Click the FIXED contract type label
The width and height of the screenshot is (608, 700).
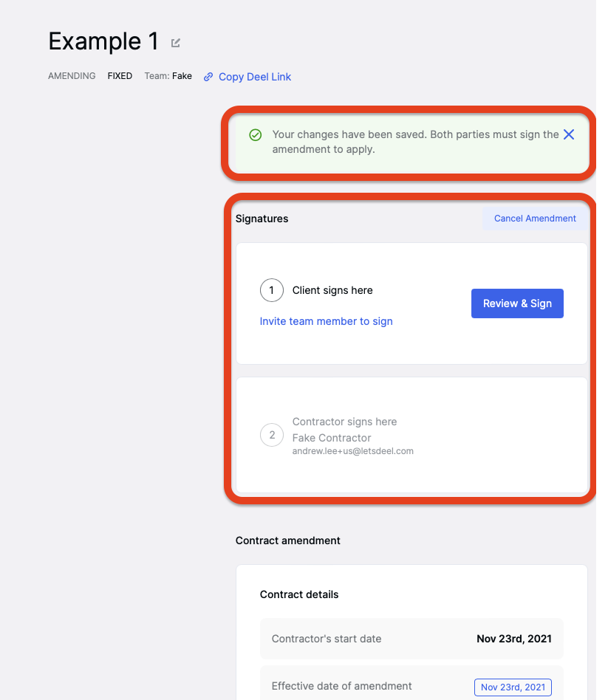pyautogui.click(x=120, y=76)
